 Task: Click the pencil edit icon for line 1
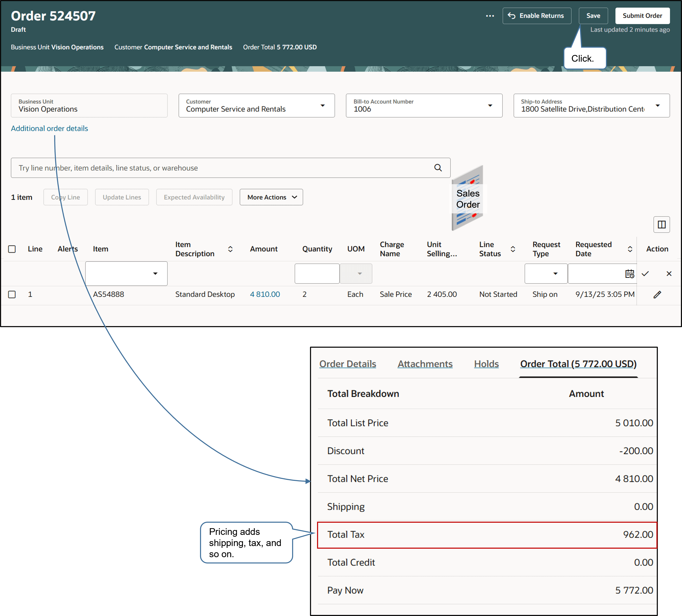click(657, 295)
